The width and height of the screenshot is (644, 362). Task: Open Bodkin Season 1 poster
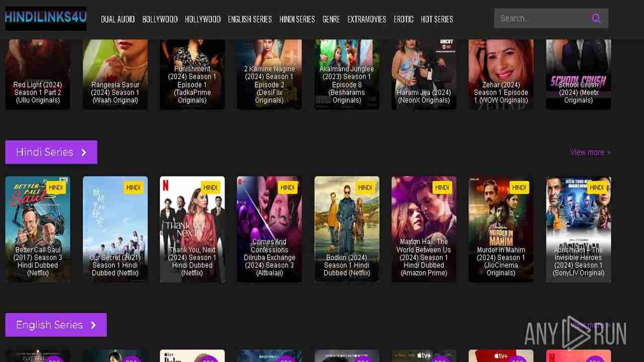(347, 229)
